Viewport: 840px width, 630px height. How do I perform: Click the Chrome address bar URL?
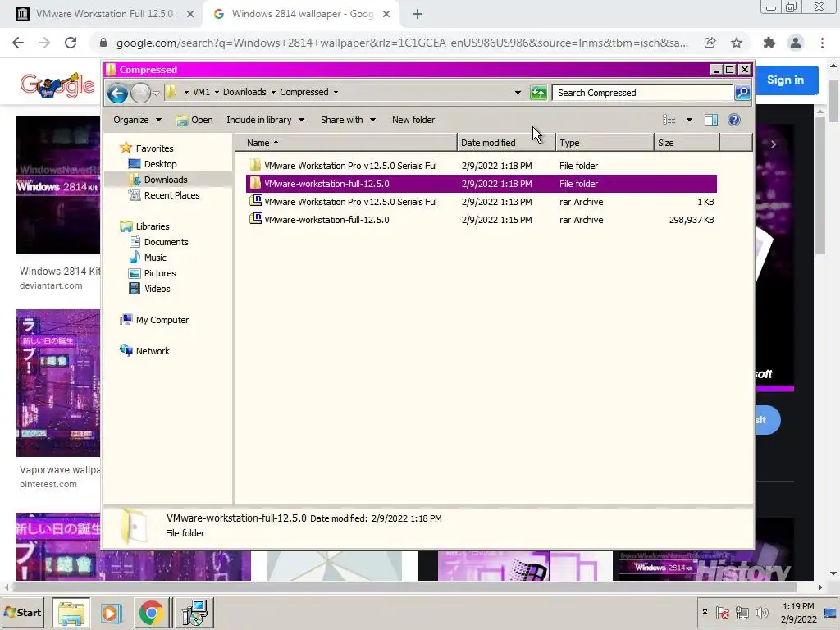[402, 43]
